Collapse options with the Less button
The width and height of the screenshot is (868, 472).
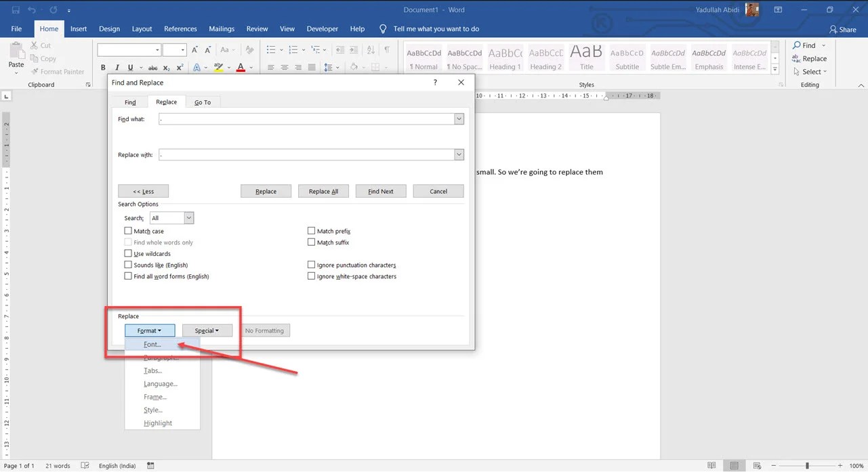click(x=143, y=191)
